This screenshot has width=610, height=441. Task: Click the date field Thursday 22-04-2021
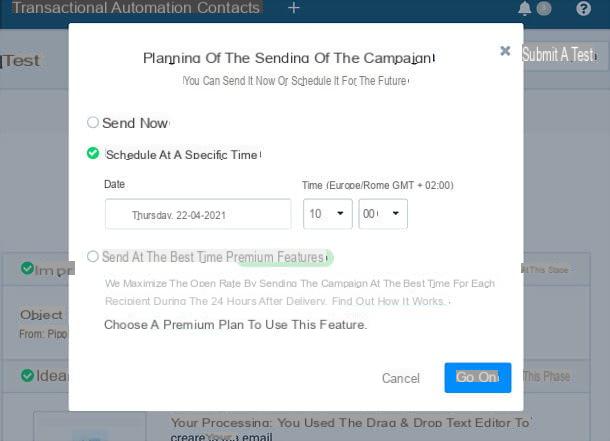coord(198,214)
